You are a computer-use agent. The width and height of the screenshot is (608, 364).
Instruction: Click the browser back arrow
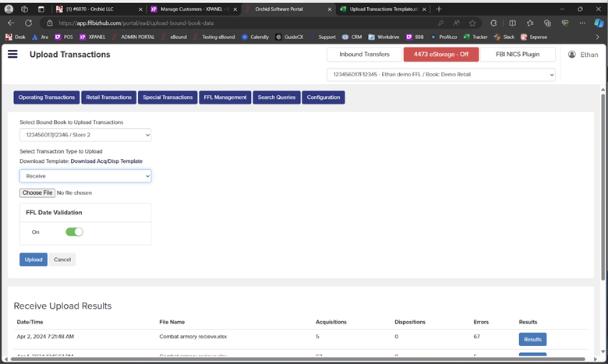coord(11,23)
